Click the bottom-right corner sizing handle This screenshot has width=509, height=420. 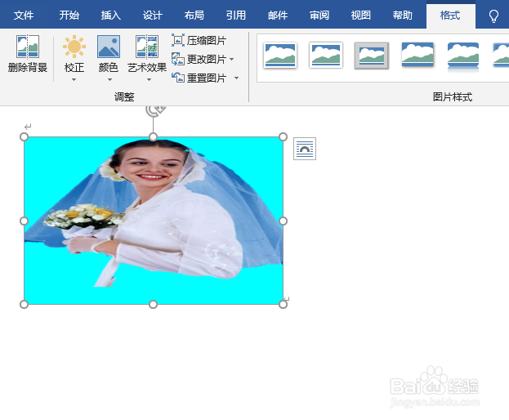[x=283, y=305]
